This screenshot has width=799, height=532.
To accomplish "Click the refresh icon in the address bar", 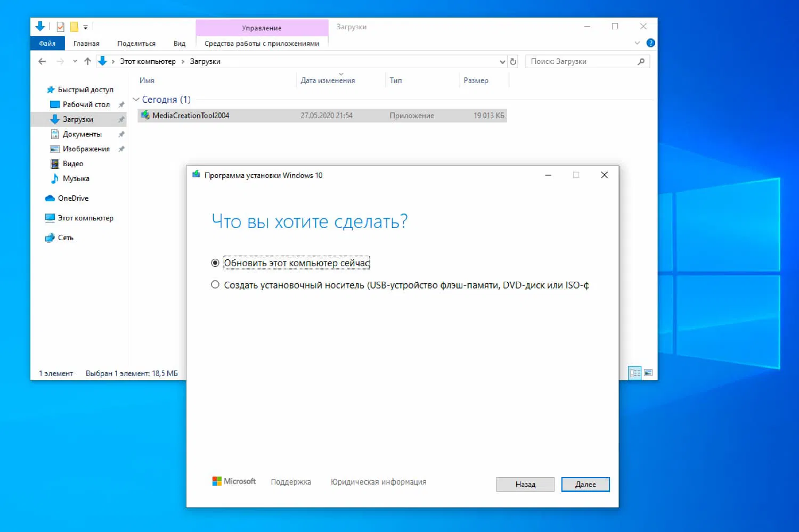I will [513, 61].
